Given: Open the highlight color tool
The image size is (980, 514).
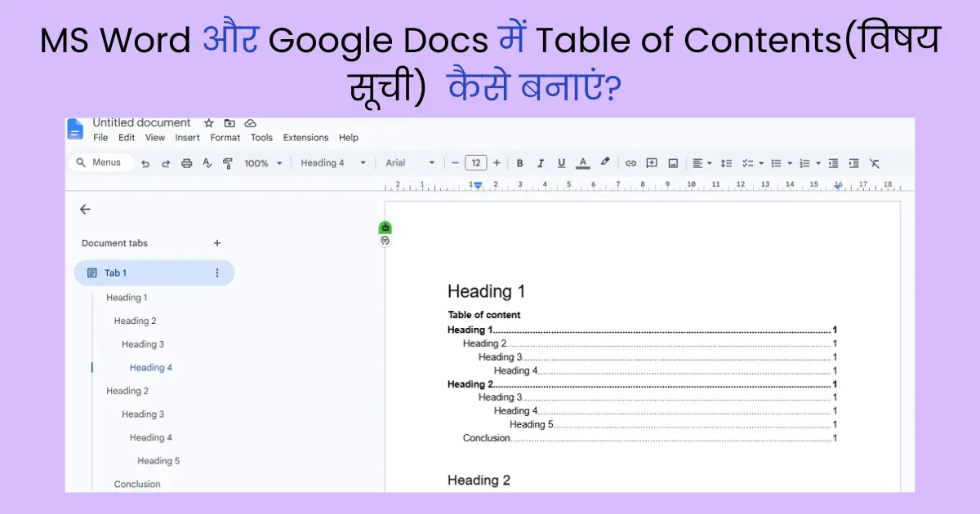Looking at the screenshot, I should (605, 162).
